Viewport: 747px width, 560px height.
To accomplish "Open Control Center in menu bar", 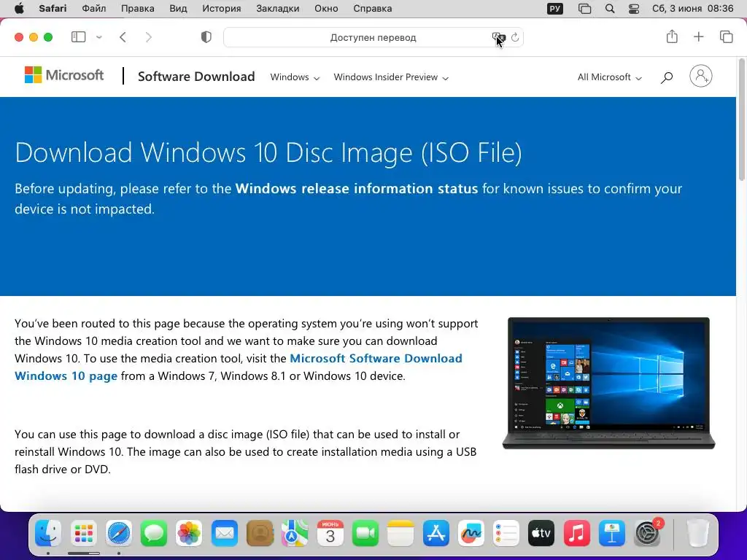I will click(634, 9).
